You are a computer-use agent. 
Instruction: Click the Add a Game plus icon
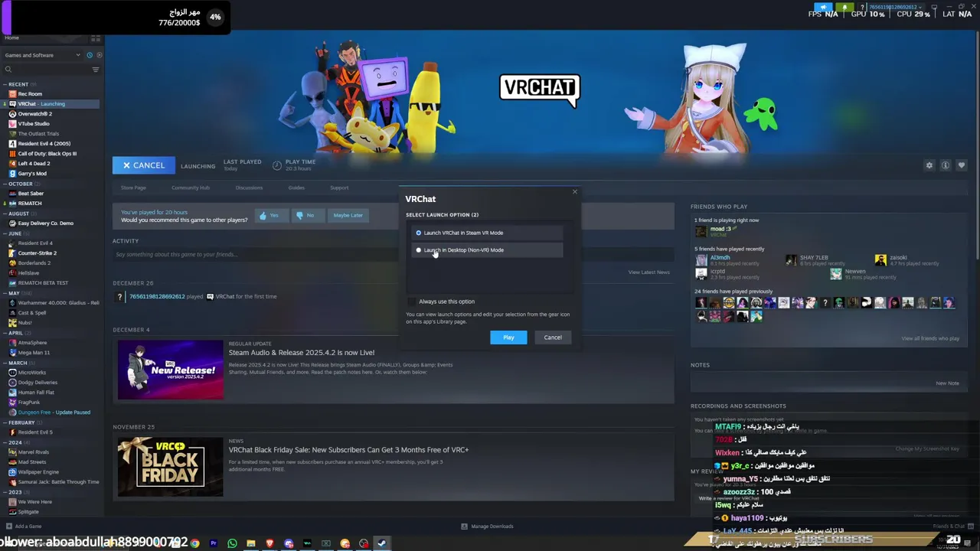(8, 527)
